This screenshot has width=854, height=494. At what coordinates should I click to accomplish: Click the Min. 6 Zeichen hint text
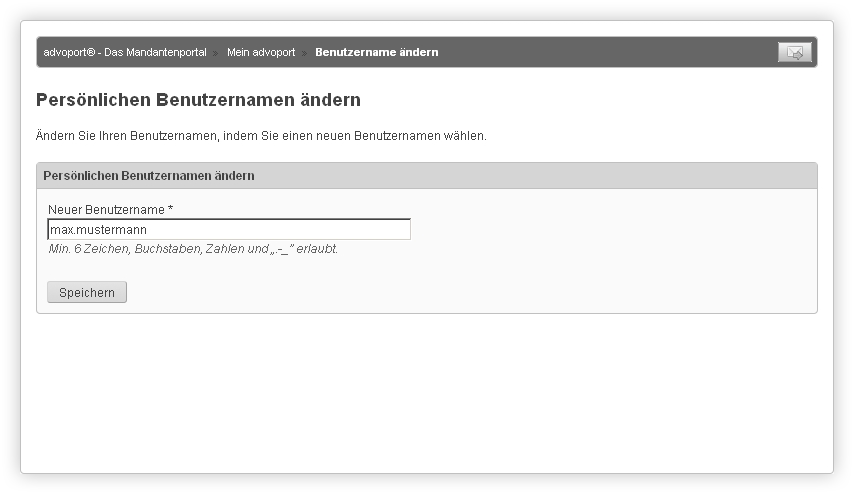pos(193,249)
